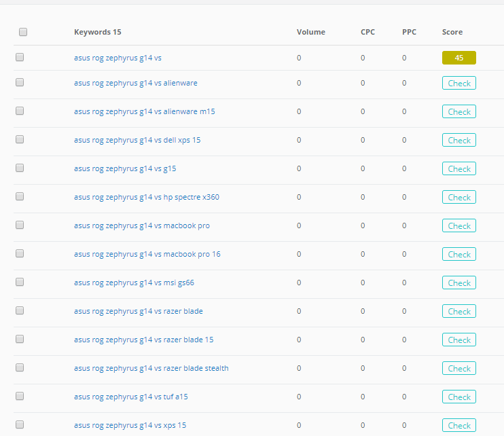Image resolution: width=504 pixels, height=436 pixels.
Task: Sort table by Score column header
Action: pyautogui.click(x=452, y=32)
